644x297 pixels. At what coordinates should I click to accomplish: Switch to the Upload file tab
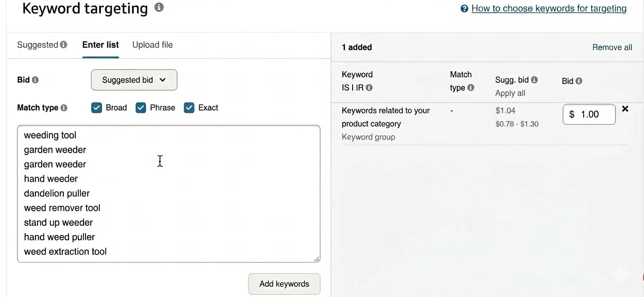tap(152, 44)
